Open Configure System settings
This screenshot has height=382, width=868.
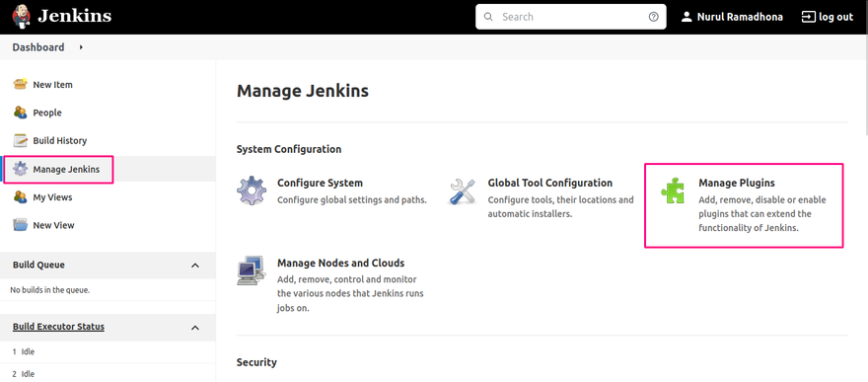click(320, 183)
